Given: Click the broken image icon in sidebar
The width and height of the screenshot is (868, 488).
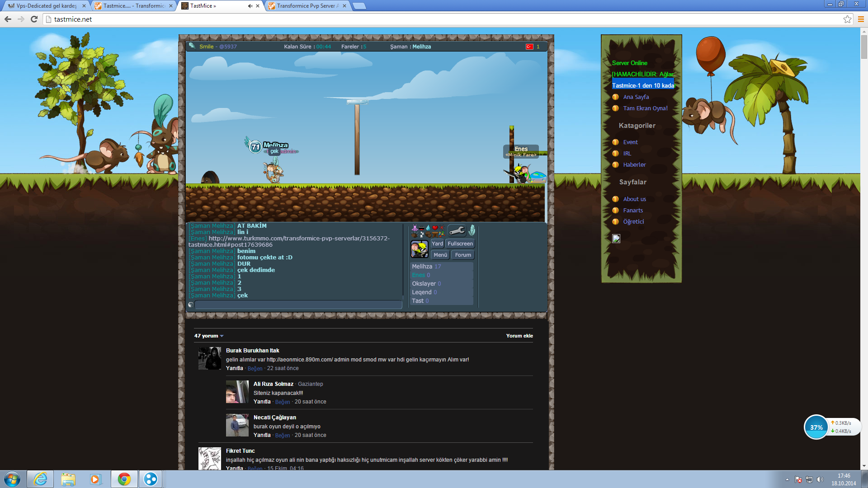Looking at the screenshot, I should coord(616,239).
